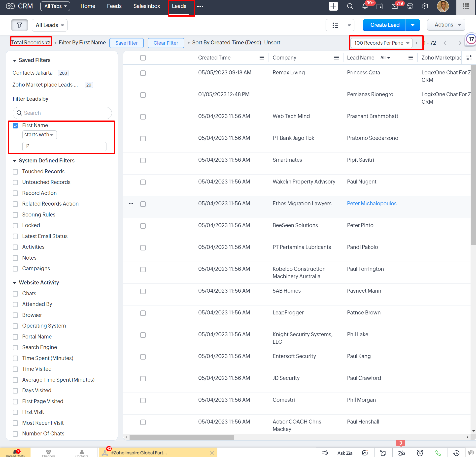Check the Untouched Records filter
The height and width of the screenshot is (457, 476).
[x=15, y=182]
